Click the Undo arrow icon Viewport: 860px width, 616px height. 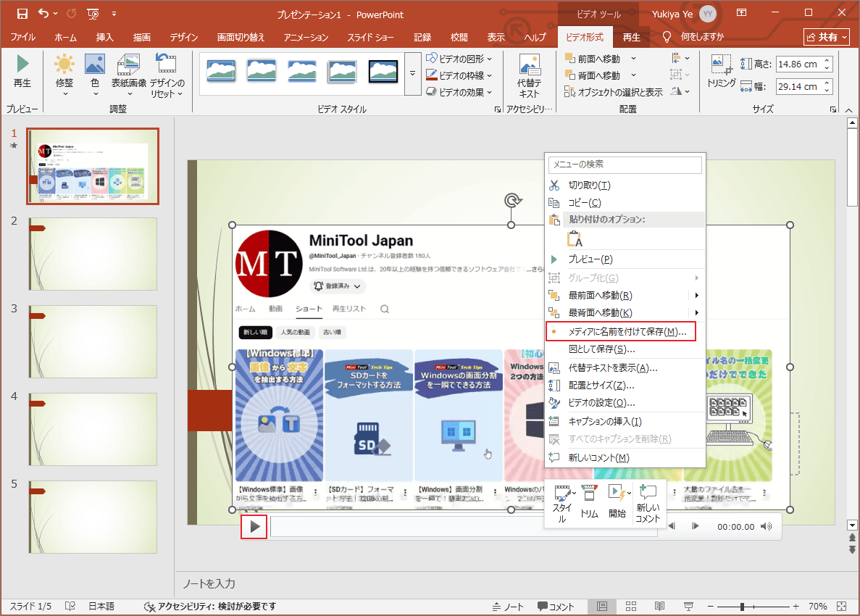tap(43, 14)
